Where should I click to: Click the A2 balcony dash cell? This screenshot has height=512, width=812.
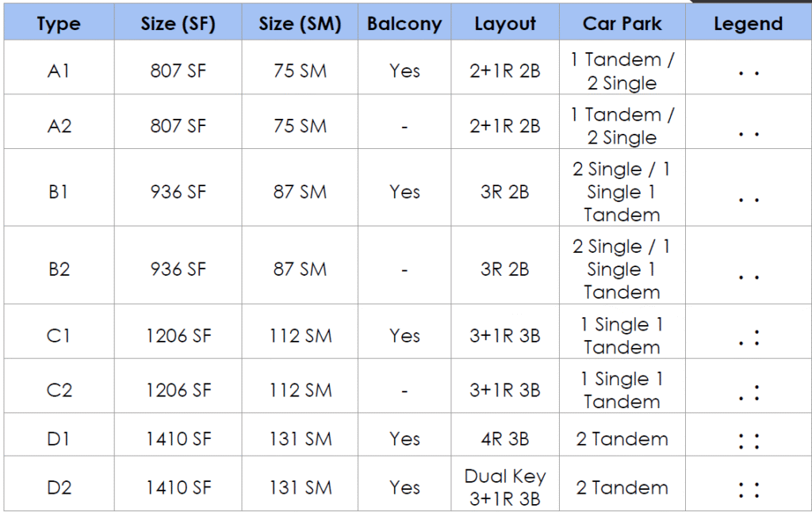[404, 126]
